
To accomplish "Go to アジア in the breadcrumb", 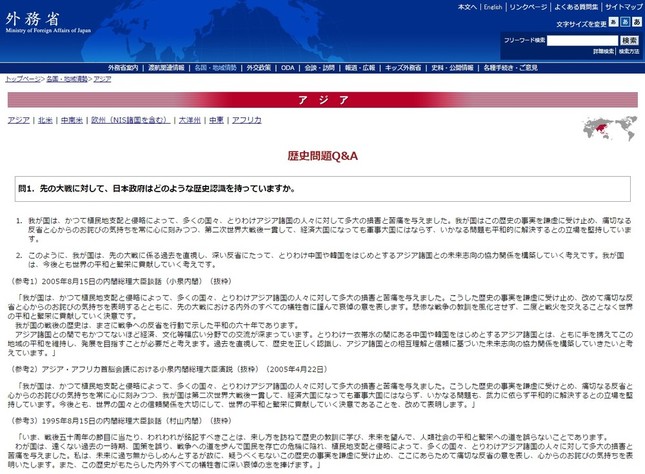I will tap(102, 79).
